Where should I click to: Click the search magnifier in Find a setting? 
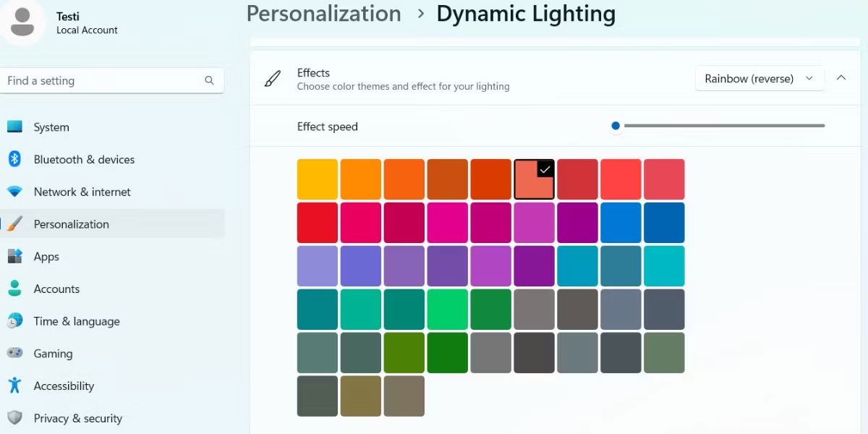pyautogui.click(x=209, y=80)
